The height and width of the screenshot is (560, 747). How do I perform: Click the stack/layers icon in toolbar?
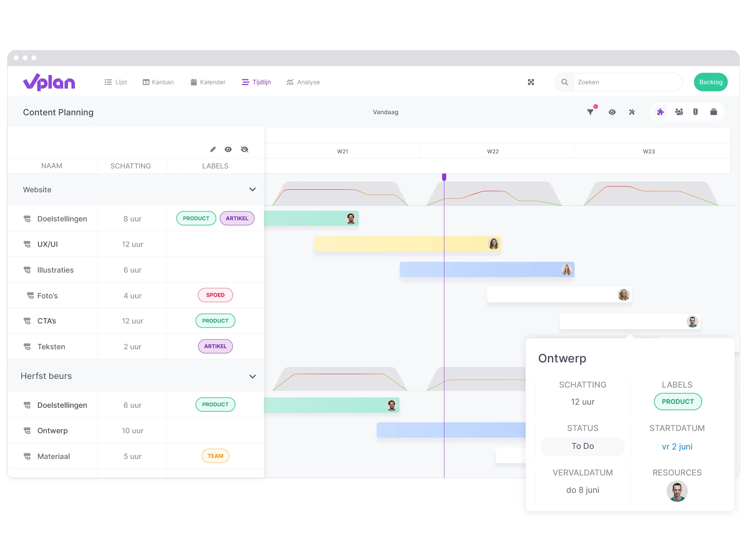pos(713,112)
